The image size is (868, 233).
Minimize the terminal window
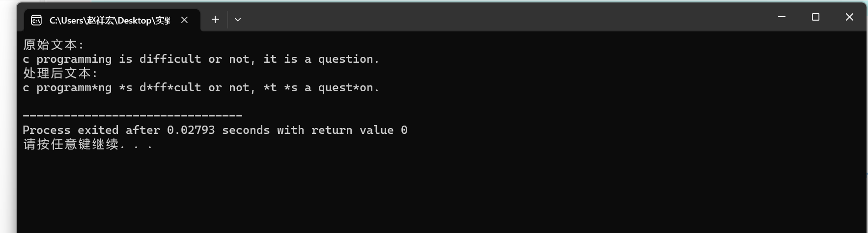tap(782, 17)
